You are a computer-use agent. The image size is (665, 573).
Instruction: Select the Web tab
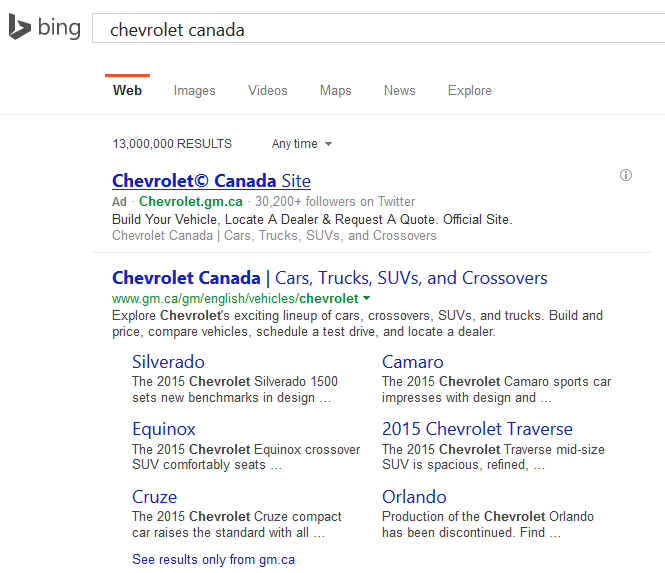pos(127,91)
